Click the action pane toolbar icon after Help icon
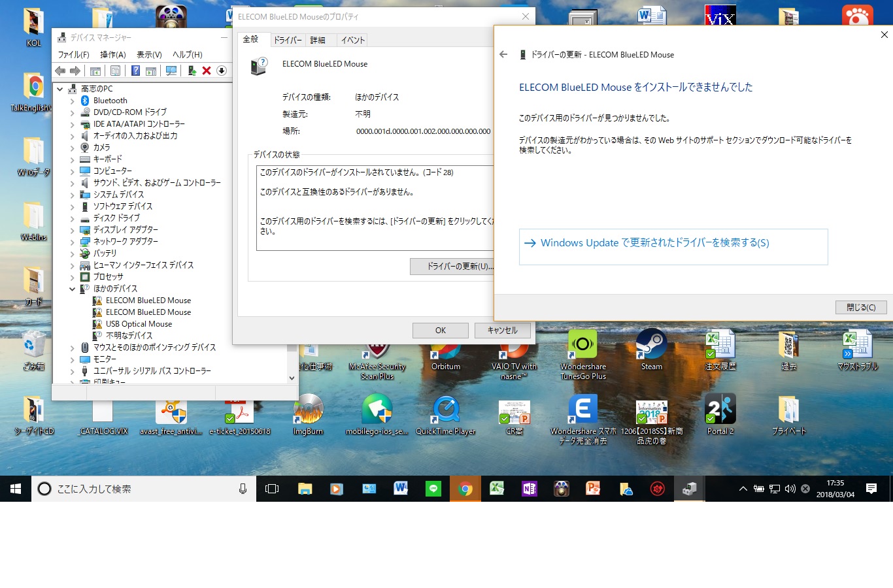The height and width of the screenshot is (588, 893). click(151, 71)
